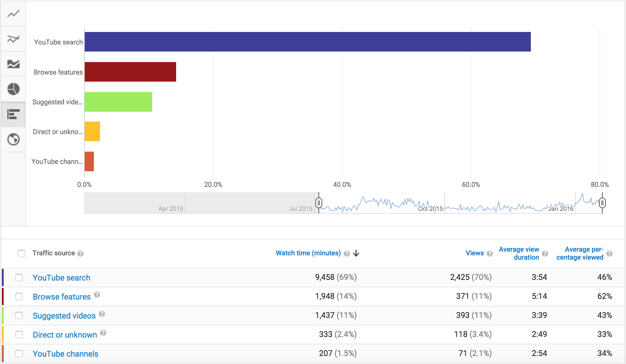Check the YouTube channels row checkbox

(x=19, y=354)
